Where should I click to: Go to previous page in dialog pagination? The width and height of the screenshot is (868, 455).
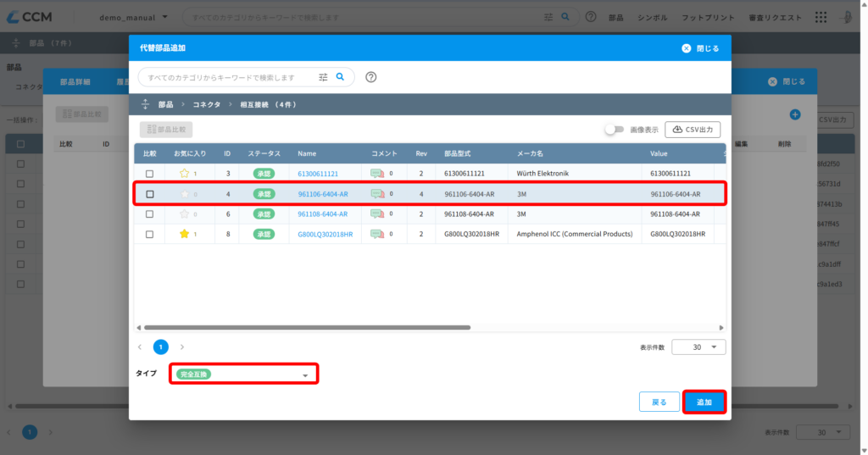140,347
